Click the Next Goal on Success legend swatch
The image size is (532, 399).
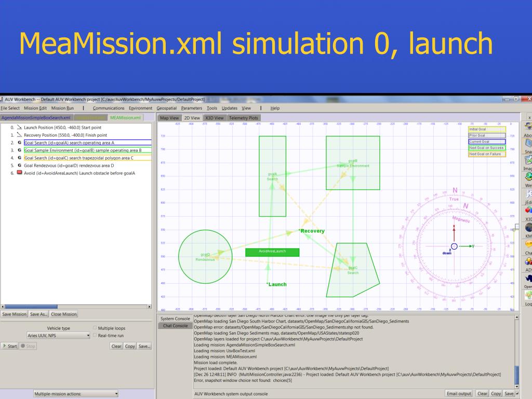tap(486, 148)
